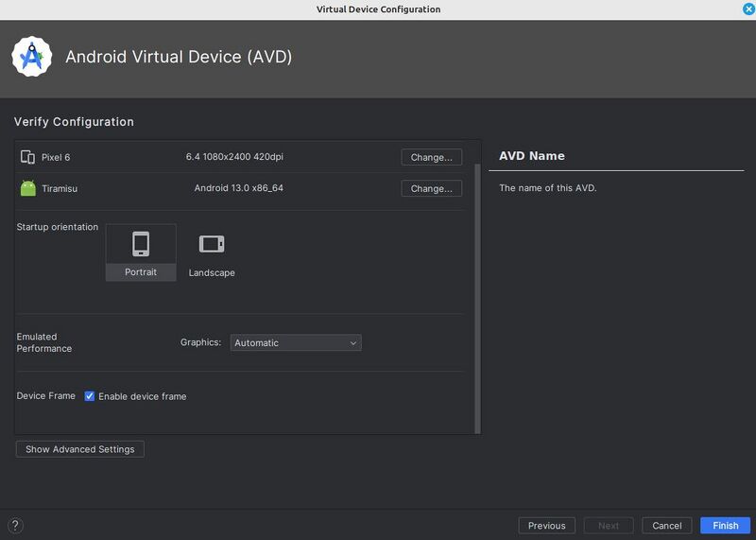The image size is (756, 540).
Task: Change the Pixel 6 device definition
Action: [431, 157]
